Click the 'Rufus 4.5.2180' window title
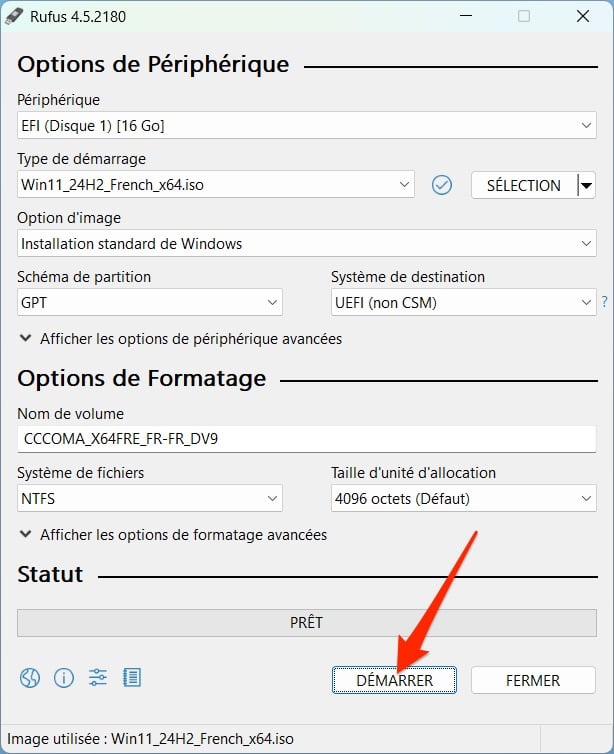614x754 pixels. click(78, 17)
